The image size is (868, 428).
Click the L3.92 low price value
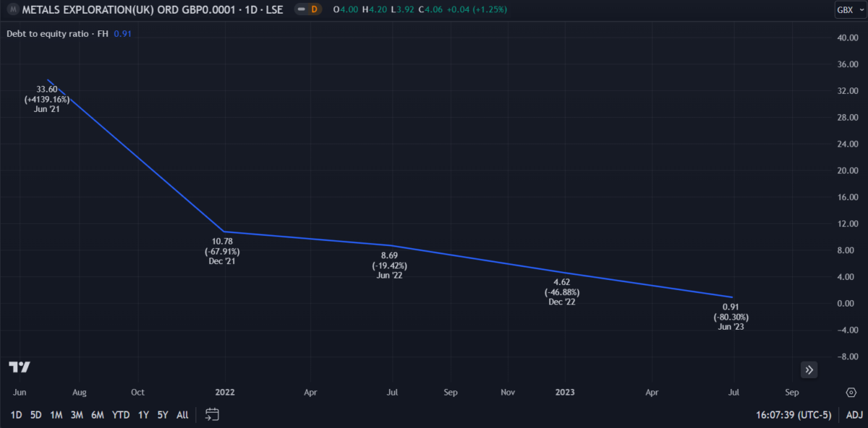404,9
